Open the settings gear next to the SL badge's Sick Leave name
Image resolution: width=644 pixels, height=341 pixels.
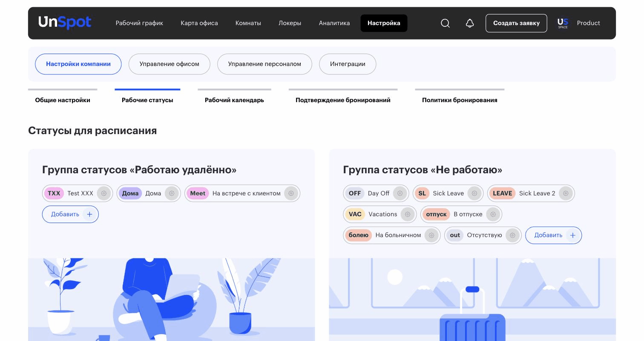(x=474, y=193)
